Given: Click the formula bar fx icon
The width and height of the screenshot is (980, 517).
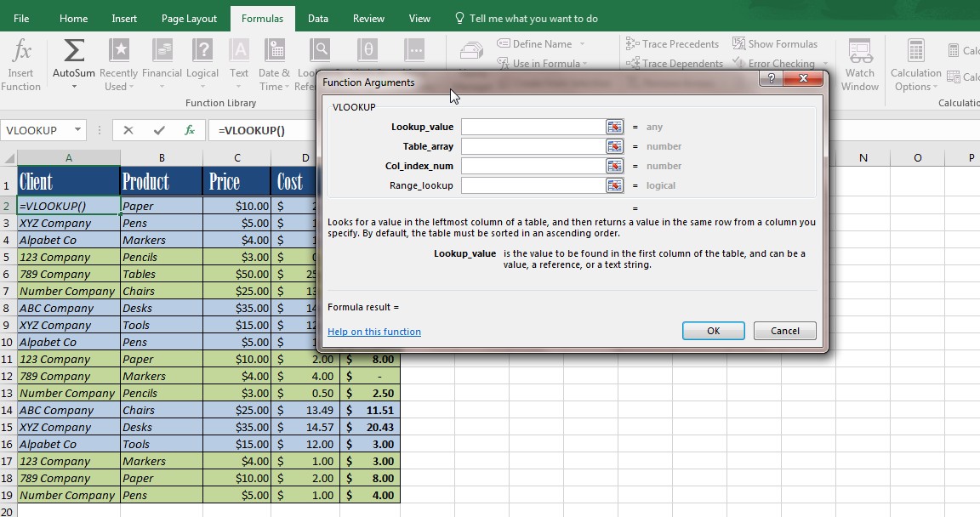Looking at the screenshot, I should [x=190, y=130].
